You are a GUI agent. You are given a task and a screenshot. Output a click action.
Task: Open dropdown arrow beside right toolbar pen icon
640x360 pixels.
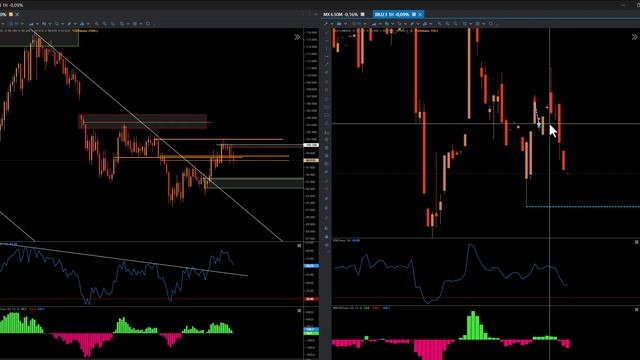(418, 24)
